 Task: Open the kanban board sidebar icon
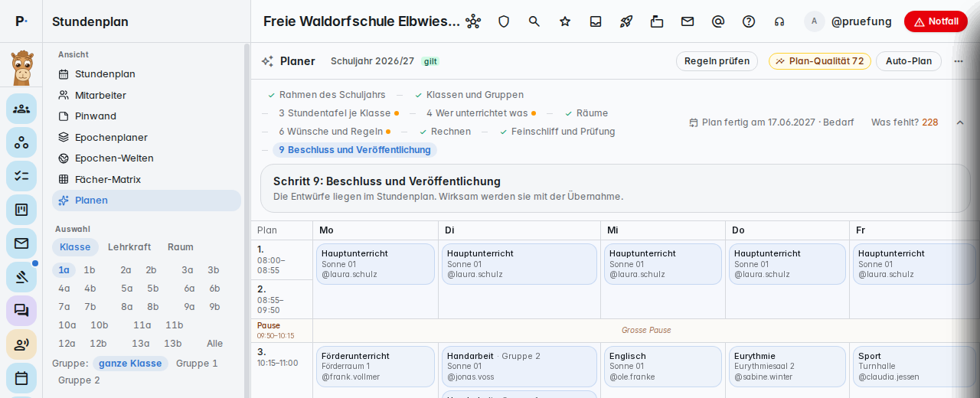(x=21, y=210)
